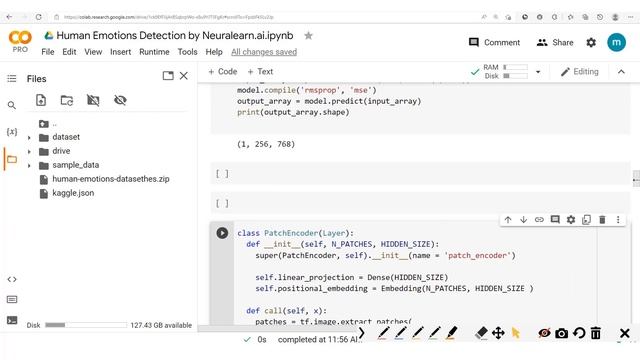Select the cursor pointer annotation tool
Viewport: 640px width, 360px height.
click(x=516, y=333)
